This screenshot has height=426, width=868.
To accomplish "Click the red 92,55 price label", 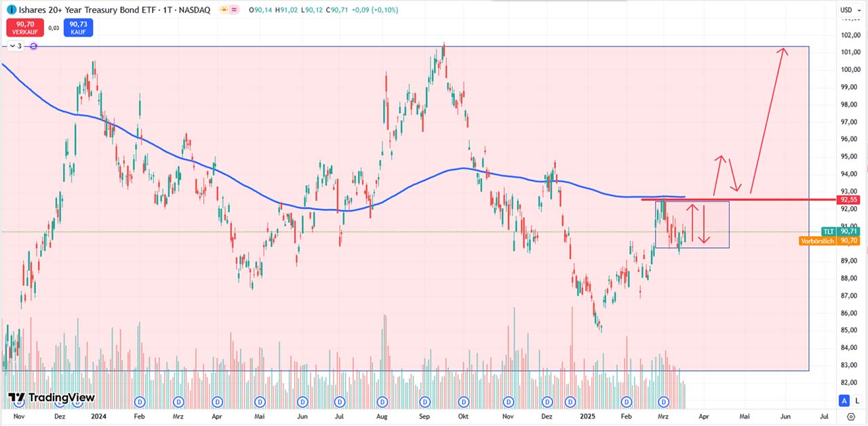I will pyautogui.click(x=849, y=200).
